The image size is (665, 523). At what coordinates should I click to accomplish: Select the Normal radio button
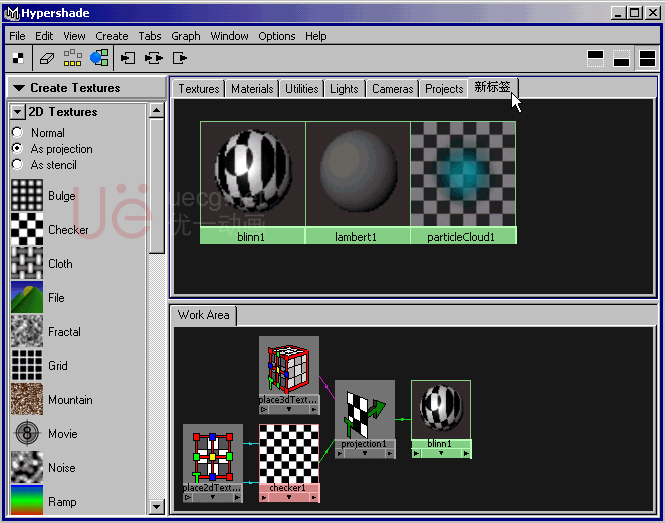tap(17, 132)
